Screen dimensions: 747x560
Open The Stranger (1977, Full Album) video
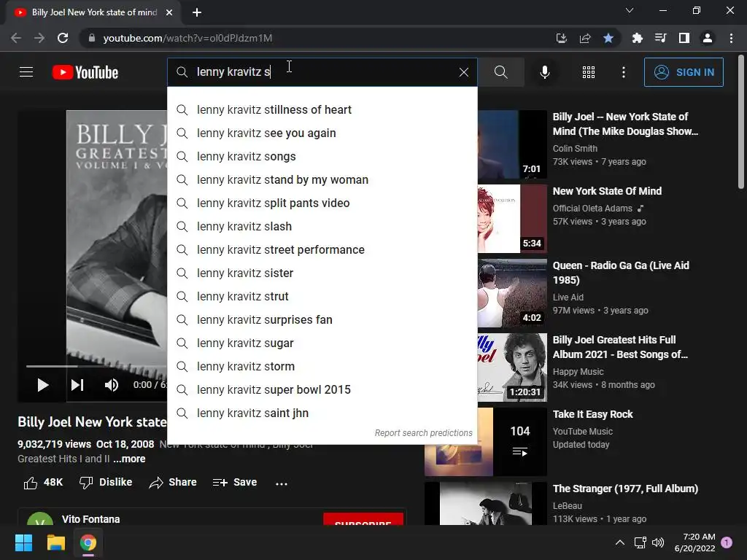(625, 489)
